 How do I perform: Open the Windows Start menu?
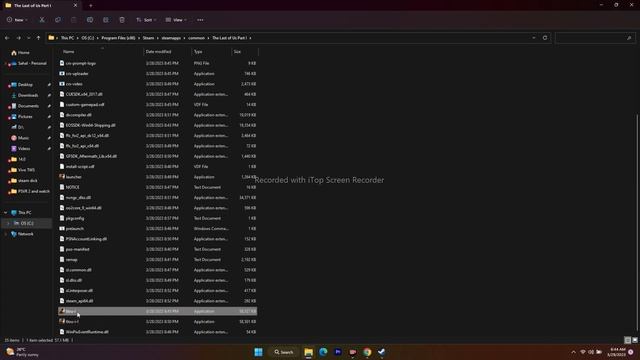click(258, 352)
